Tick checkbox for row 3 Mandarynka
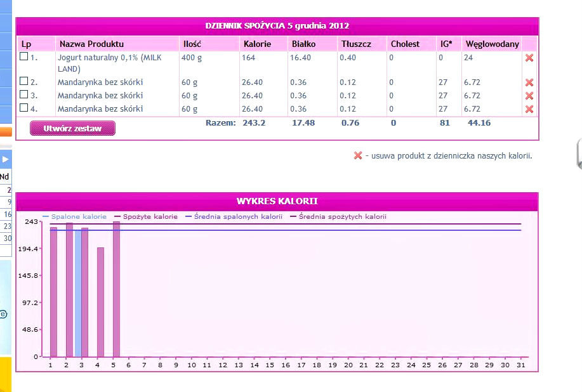 click(23, 95)
